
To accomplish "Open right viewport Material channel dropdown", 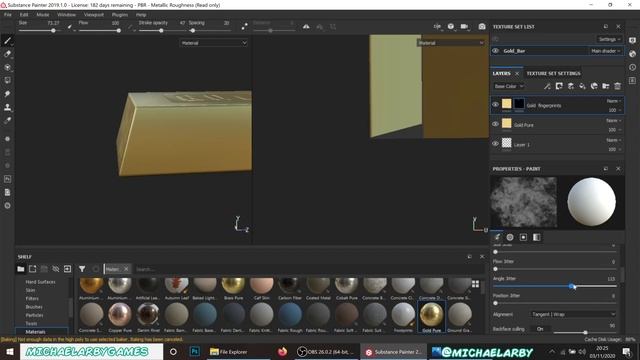I will coord(451,43).
